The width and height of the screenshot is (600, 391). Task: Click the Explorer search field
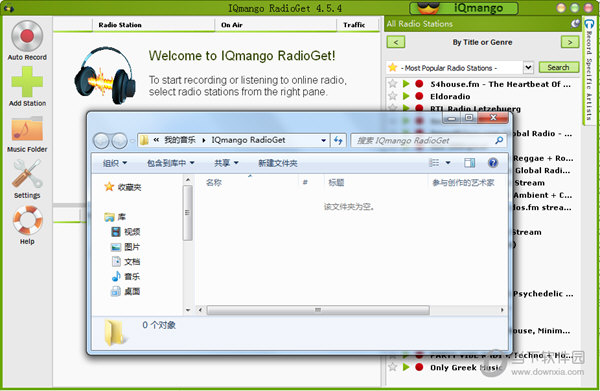tap(429, 140)
